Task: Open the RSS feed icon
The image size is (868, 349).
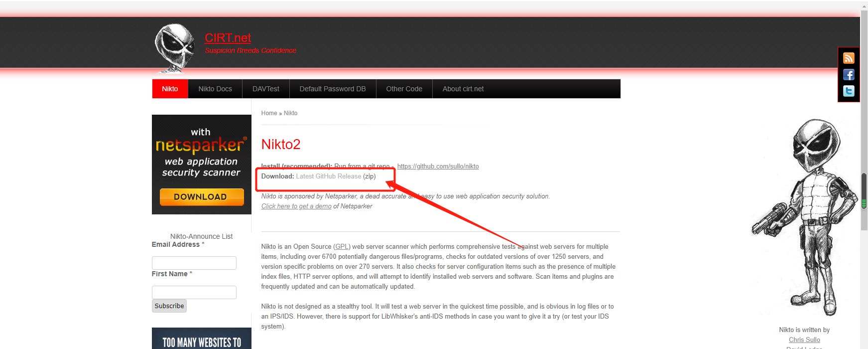Action: point(849,58)
